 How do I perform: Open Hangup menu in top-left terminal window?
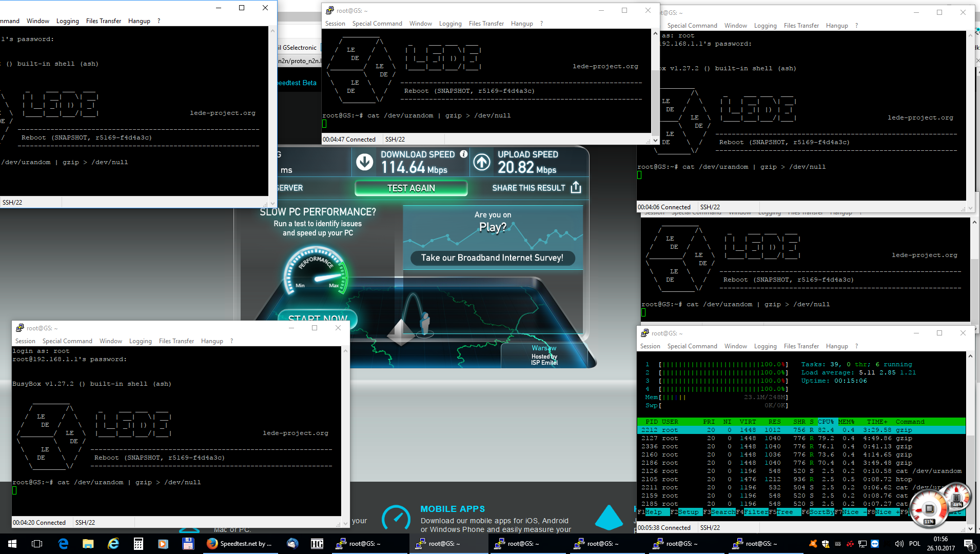coord(139,21)
